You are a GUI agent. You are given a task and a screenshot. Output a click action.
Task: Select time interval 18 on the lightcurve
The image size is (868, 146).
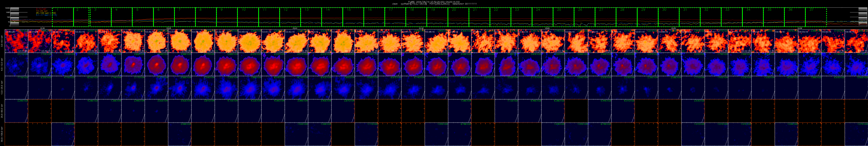[416, 17]
